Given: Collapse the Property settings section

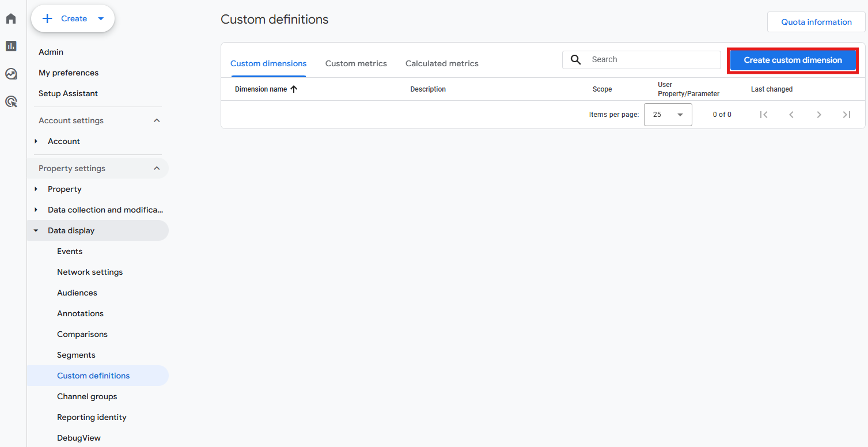Looking at the screenshot, I should (157, 168).
